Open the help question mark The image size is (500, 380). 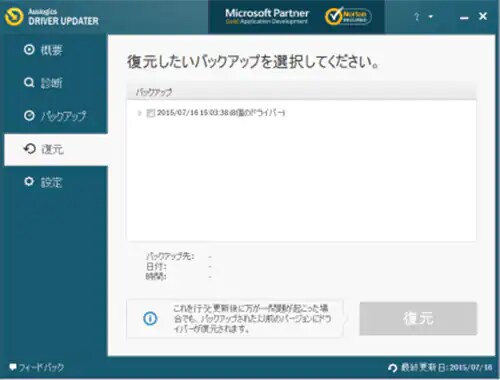tap(417, 16)
